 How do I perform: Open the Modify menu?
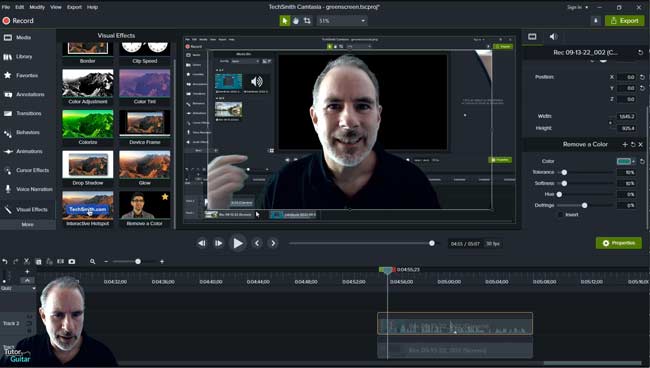tap(37, 7)
